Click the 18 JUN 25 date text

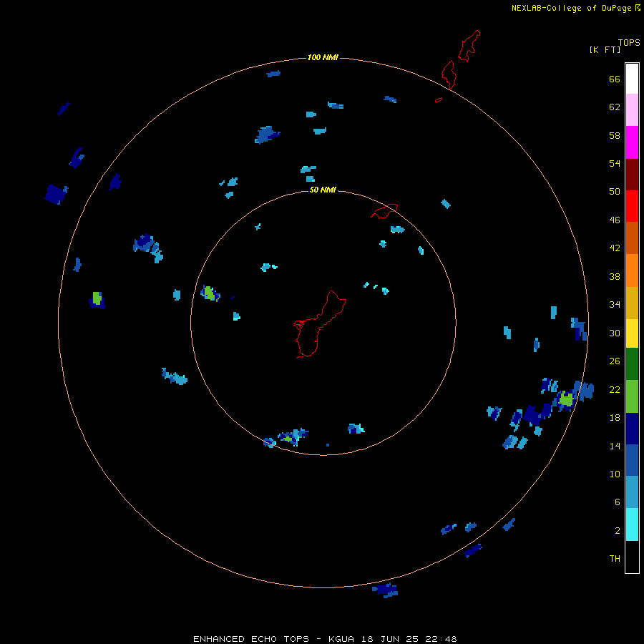[x=390, y=639]
